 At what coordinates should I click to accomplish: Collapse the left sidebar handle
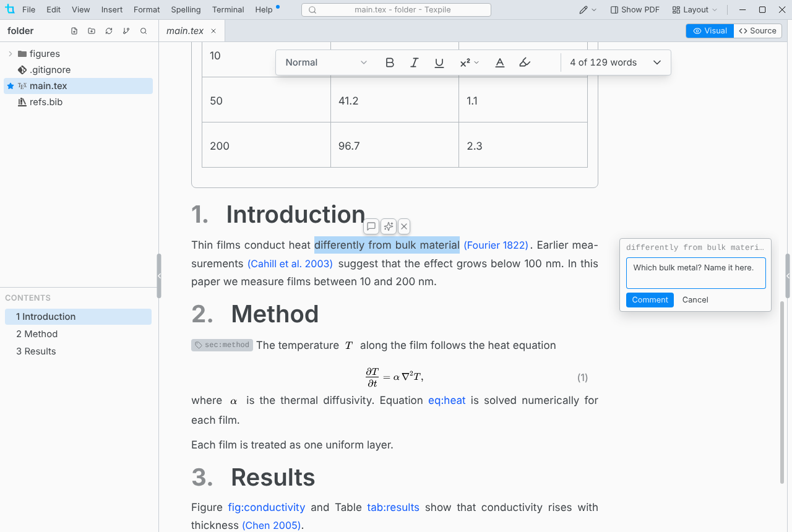pos(159,276)
